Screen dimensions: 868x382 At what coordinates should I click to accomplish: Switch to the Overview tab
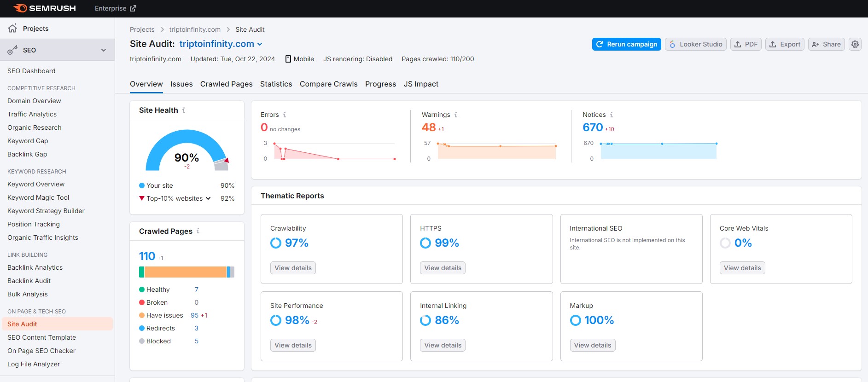pyautogui.click(x=146, y=84)
